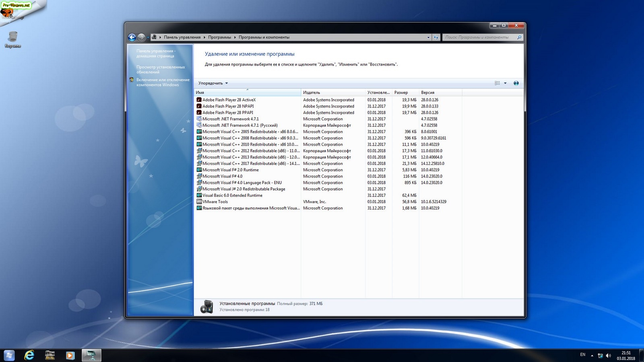Launch Windows Media Player from taskbar
Screen dimensions: 644x362
tap(70, 355)
